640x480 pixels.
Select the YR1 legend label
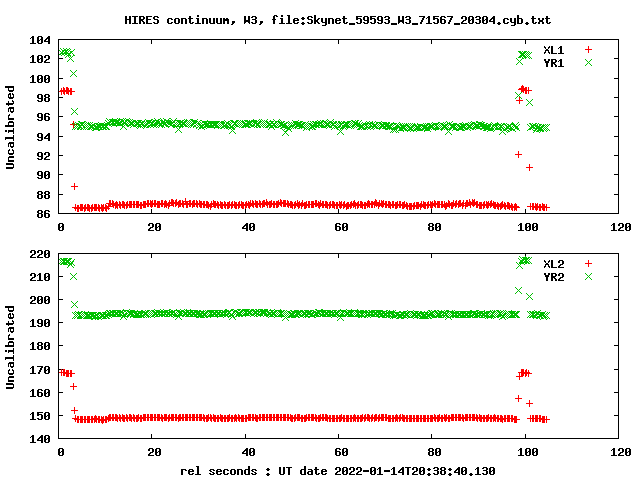click(553, 63)
